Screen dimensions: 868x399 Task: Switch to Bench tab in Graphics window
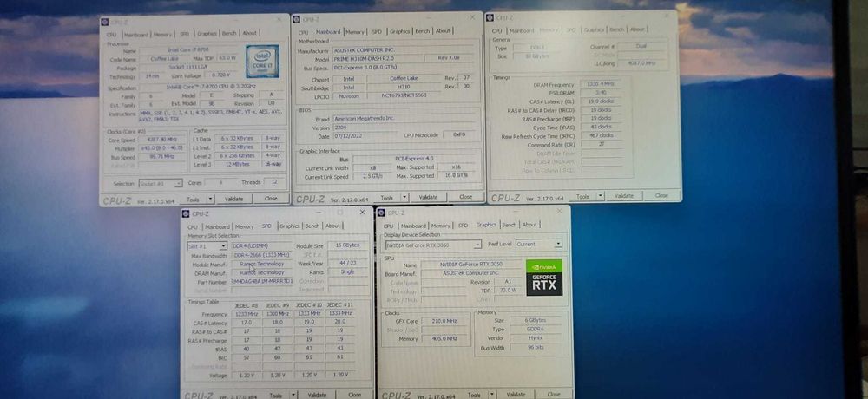[x=510, y=225]
